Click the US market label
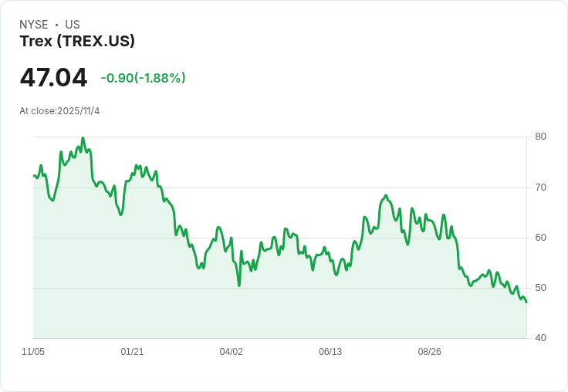 [x=73, y=25]
